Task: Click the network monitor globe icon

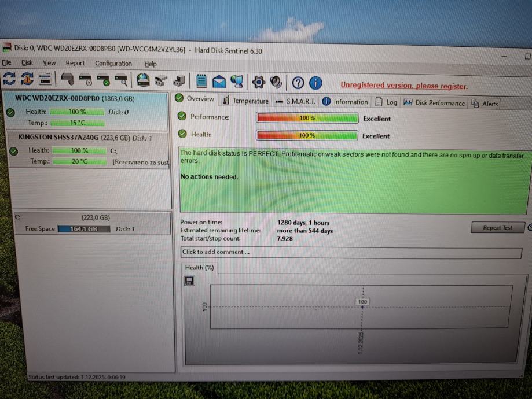Action: point(237,82)
